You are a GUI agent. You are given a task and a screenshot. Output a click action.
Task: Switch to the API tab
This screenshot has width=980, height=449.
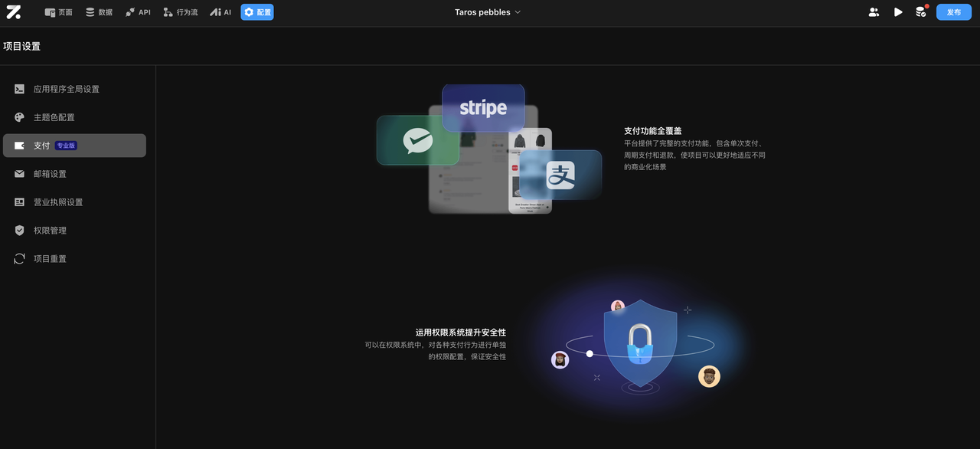pos(139,12)
